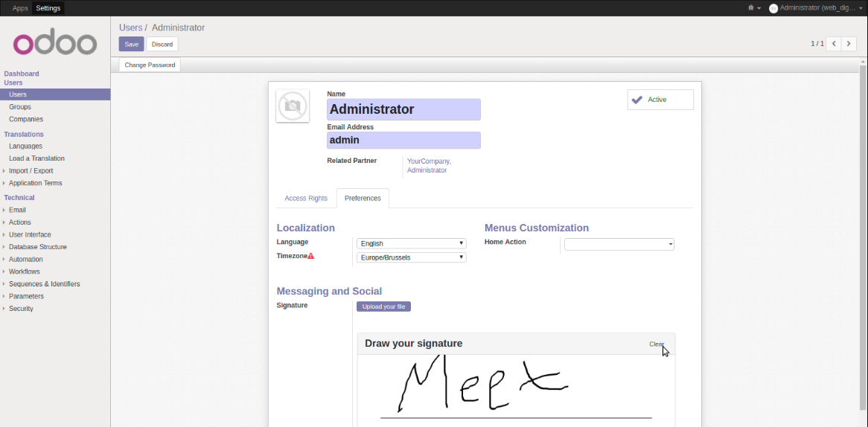Open the Language dropdown
Screen dimensions: 868x427
point(411,243)
